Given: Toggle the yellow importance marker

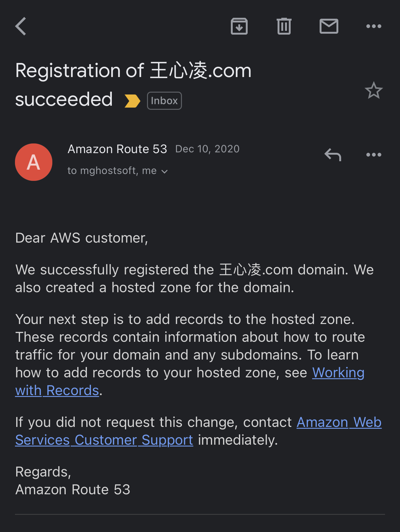Looking at the screenshot, I should click(x=132, y=101).
